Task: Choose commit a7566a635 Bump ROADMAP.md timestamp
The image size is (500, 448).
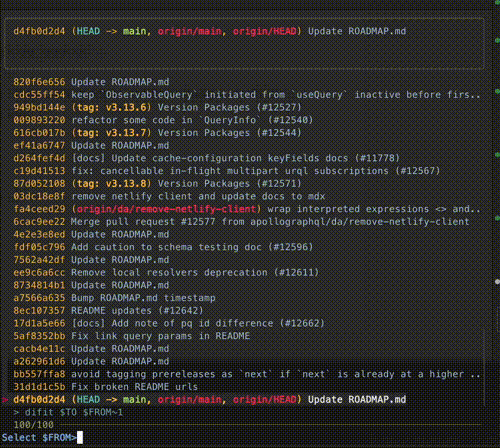Action: pos(114,298)
